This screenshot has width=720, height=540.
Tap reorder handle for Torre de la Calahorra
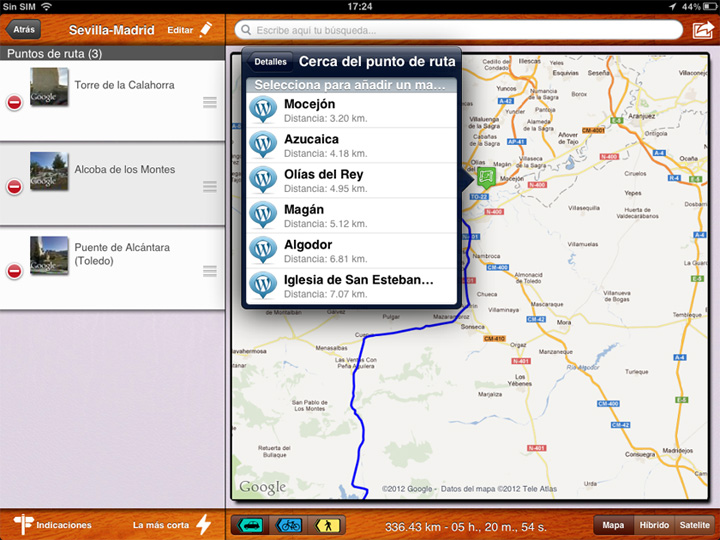[209, 102]
